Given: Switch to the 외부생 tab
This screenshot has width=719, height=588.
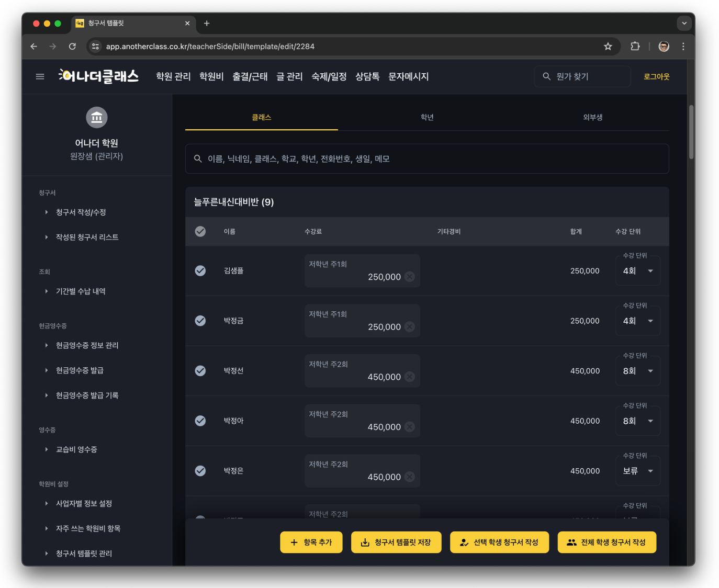Looking at the screenshot, I should pos(592,117).
